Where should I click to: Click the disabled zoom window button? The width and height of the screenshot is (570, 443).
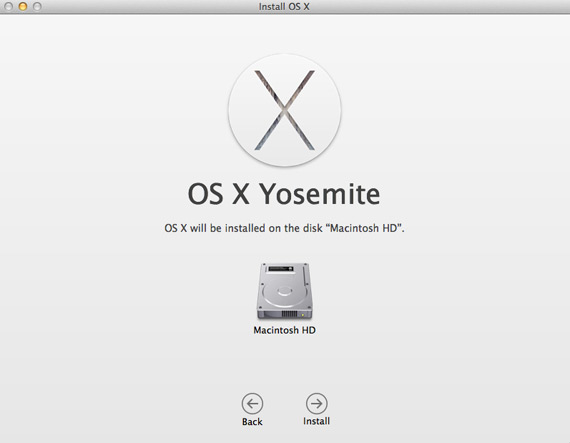click(x=37, y=6)
